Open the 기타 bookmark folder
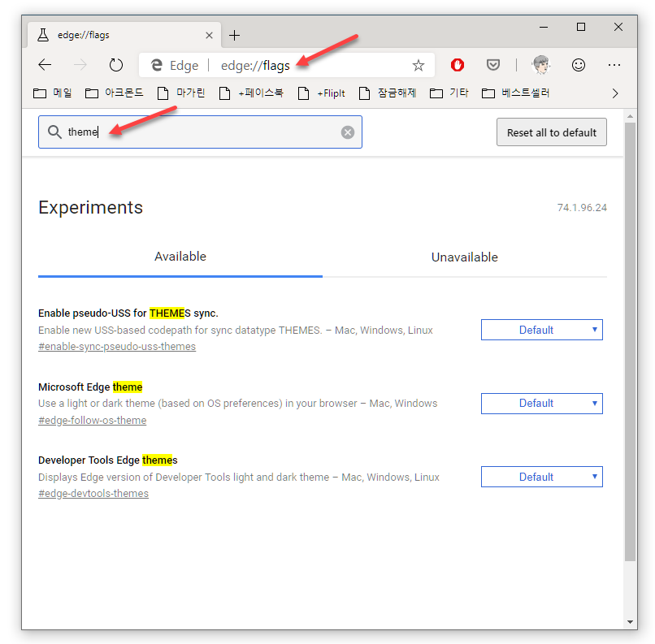The height and width of the screenshot is (644, 655). pyautogui.click(x=449, y=93)
